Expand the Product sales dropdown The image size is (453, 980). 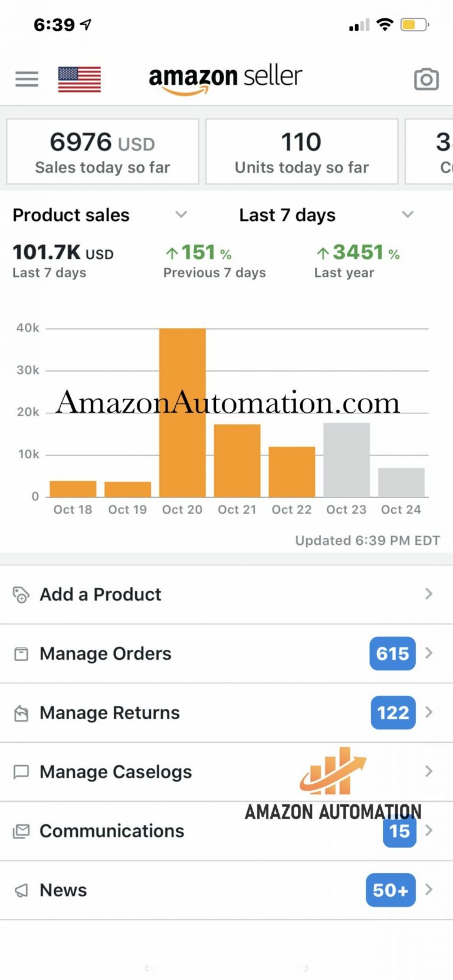pyautogui.click(x=181, y=215)
